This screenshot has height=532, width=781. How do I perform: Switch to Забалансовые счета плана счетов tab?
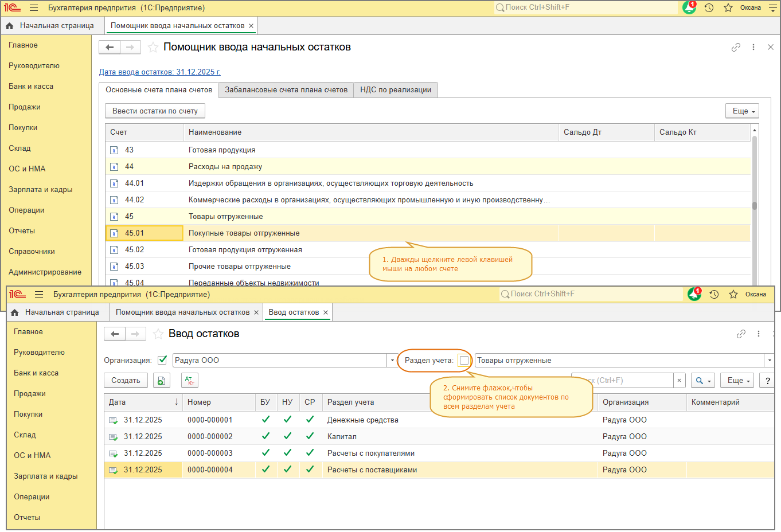(286, 90)
